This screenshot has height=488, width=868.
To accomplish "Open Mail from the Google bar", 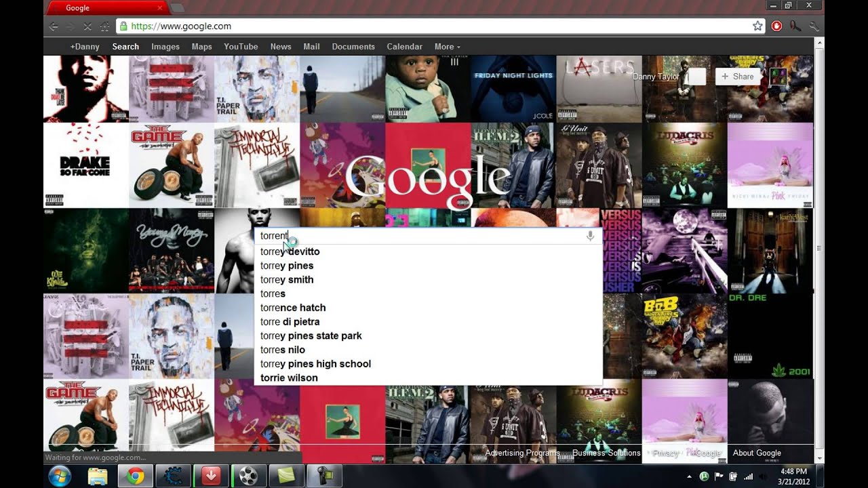I will [311, 47].
